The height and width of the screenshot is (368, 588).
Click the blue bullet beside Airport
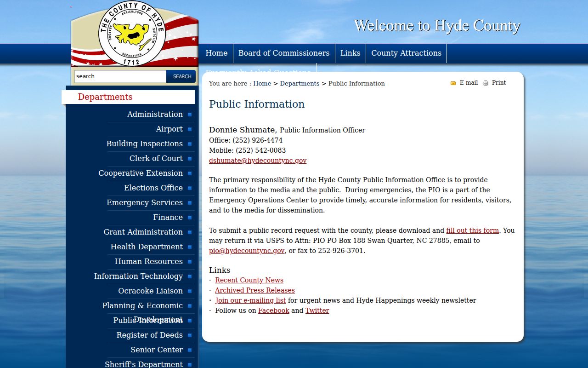tap(190, 129)
